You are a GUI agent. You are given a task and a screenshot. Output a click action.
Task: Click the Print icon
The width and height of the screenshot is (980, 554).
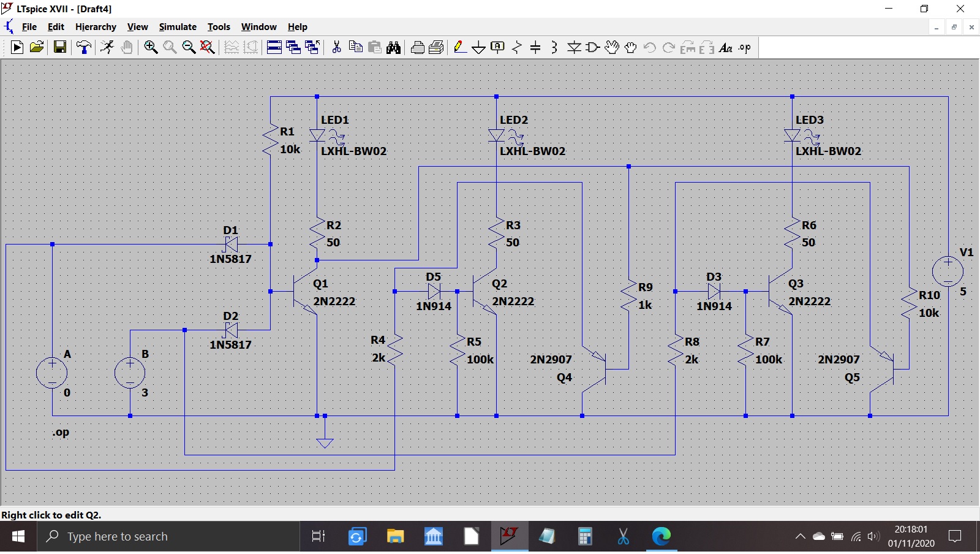(437, 47)
